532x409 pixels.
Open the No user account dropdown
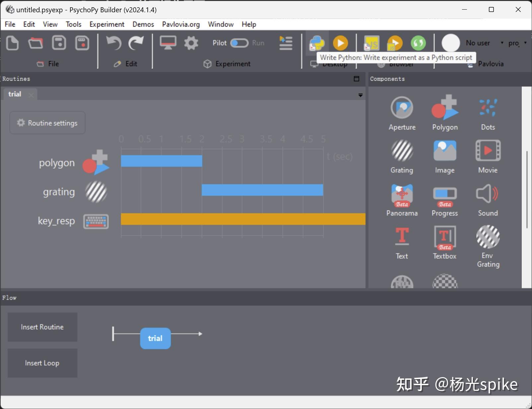[501, 43]
